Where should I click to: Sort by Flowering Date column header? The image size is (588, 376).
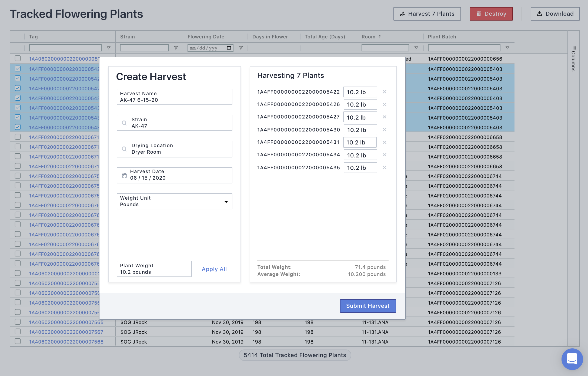point(206,37)
